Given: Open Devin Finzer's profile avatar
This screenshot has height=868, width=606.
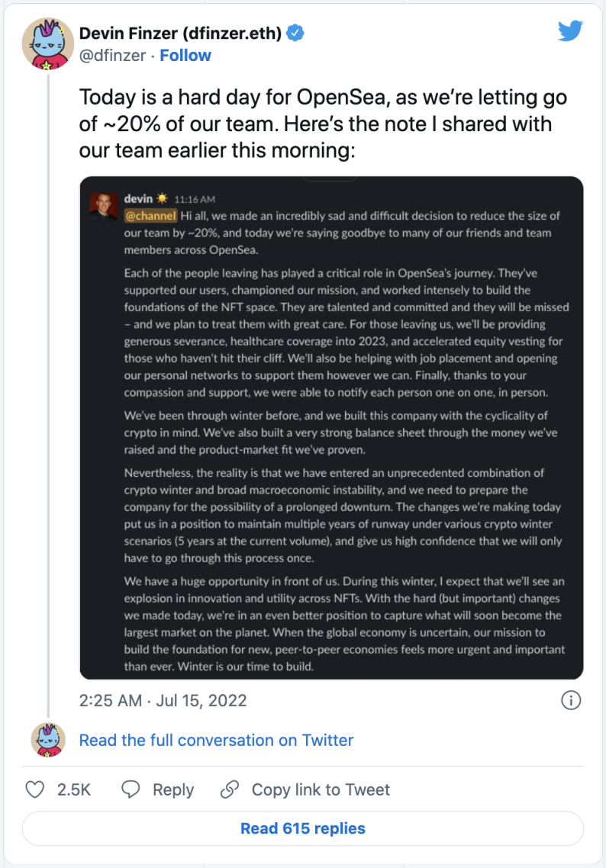Looking at the screenshot, I should [x=48, y=43].
